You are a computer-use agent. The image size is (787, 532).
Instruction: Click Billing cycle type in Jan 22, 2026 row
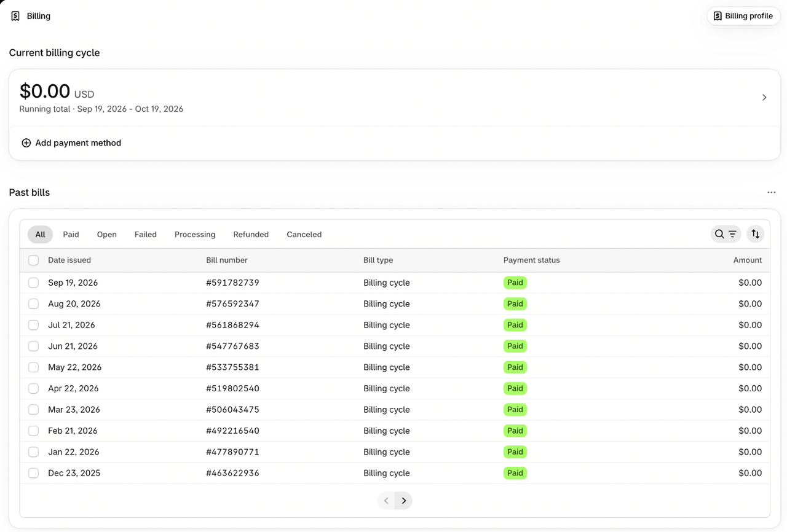[387, 452]
